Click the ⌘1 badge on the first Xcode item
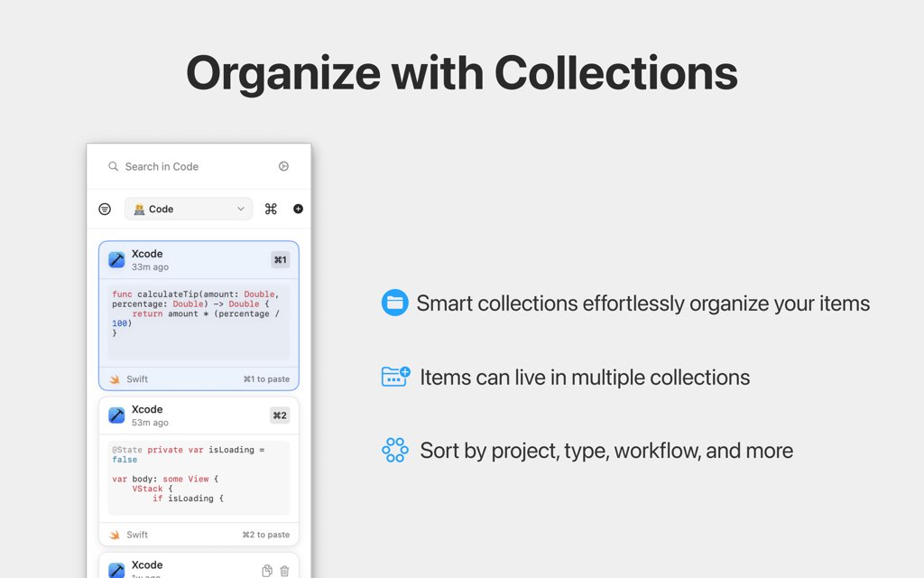 tap(280, 259)
